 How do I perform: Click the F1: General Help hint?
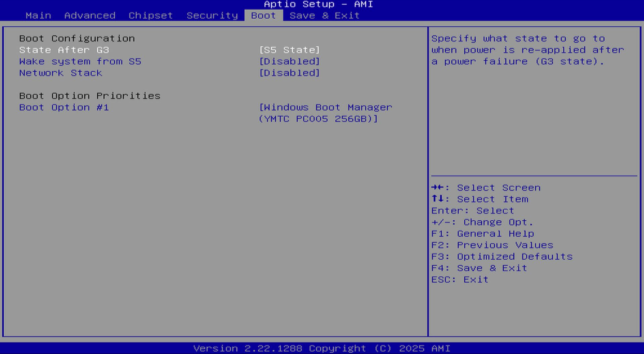(x=482, y=234)
